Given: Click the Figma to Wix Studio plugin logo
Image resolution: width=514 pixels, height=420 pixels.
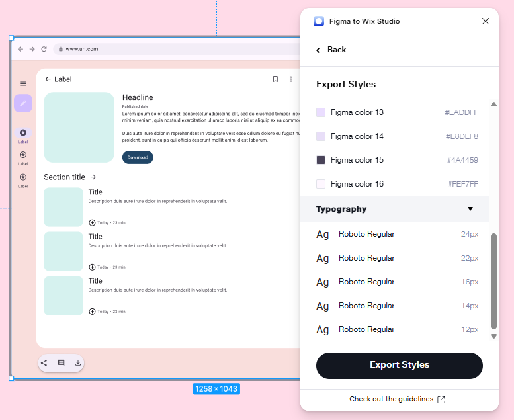Looking at the screenshot, I should pyautogui.click(x=319, y=21).
